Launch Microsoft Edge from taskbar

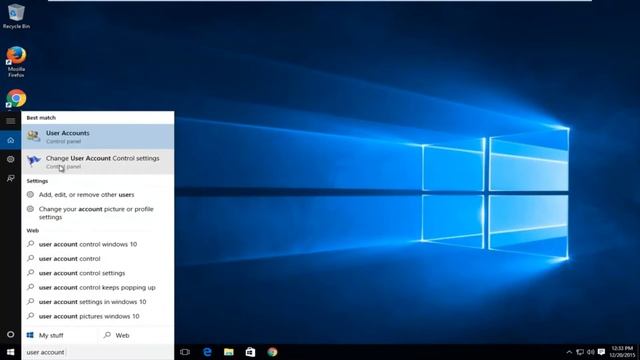(207, 352)
